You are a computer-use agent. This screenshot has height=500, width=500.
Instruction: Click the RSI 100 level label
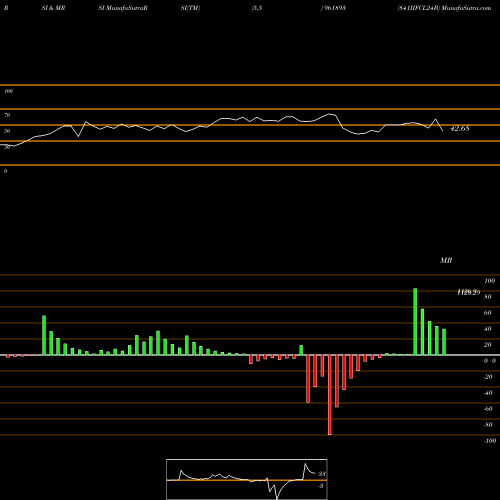[8, 91]
